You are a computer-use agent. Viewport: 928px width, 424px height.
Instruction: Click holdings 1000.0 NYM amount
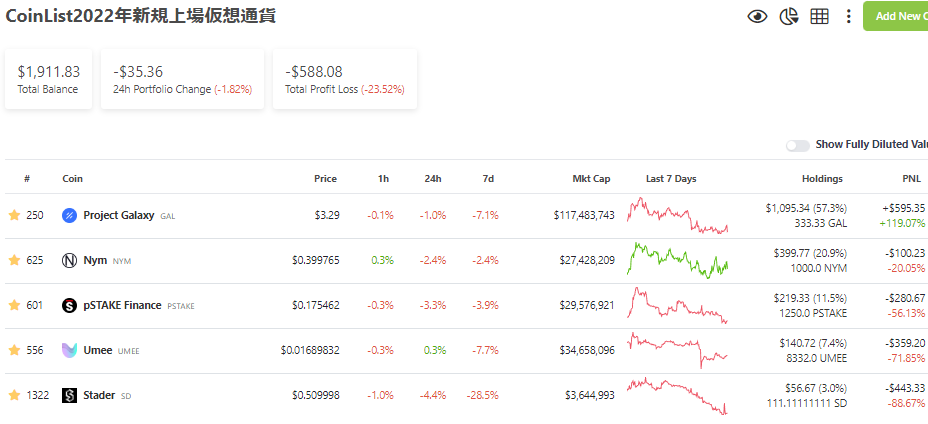819,268
